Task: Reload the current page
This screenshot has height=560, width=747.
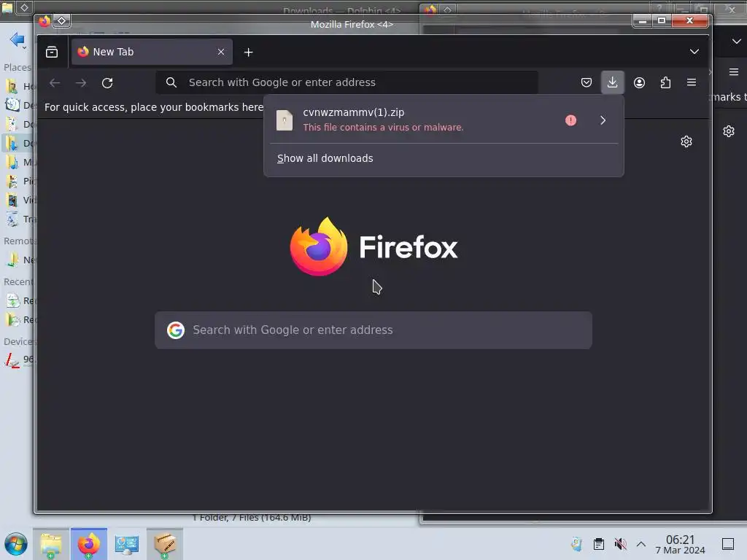Action: click(107, 83)
